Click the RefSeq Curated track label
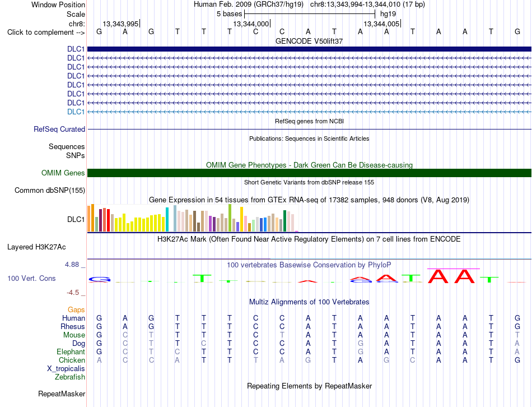The width and height of the screenshot is (532, 407). [59, 129]
